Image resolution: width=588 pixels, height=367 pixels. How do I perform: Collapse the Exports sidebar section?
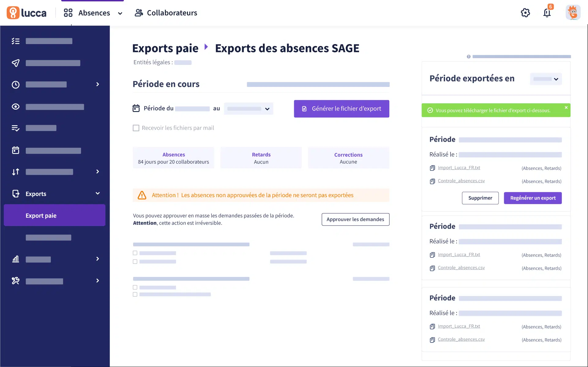pos(98,193)
